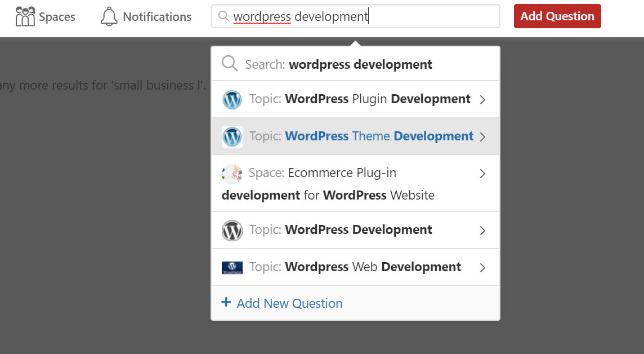Open Add New Question link
The height and width of the screenshot is (354, 644).
coord(289,303)
